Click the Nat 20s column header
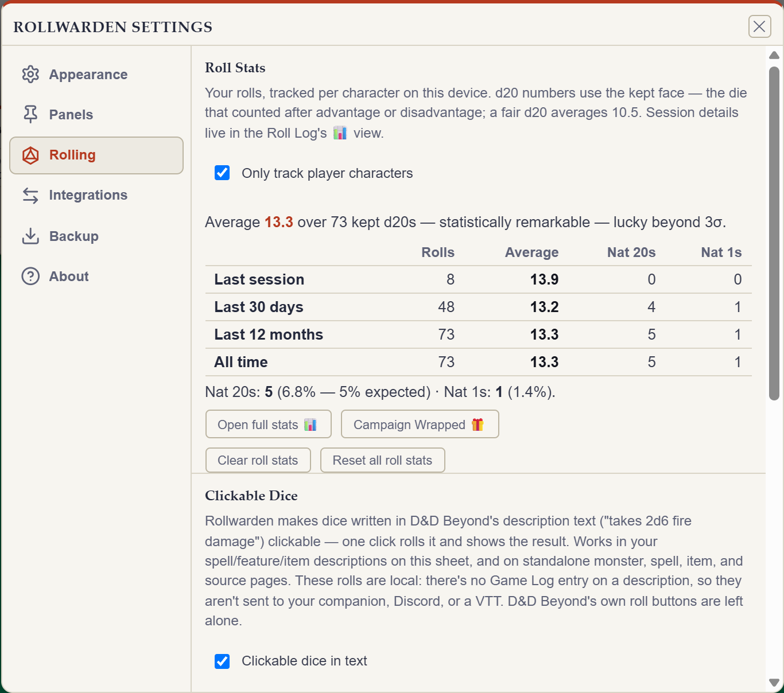Screen dimensions: 784x693 (x=631, y=252)
